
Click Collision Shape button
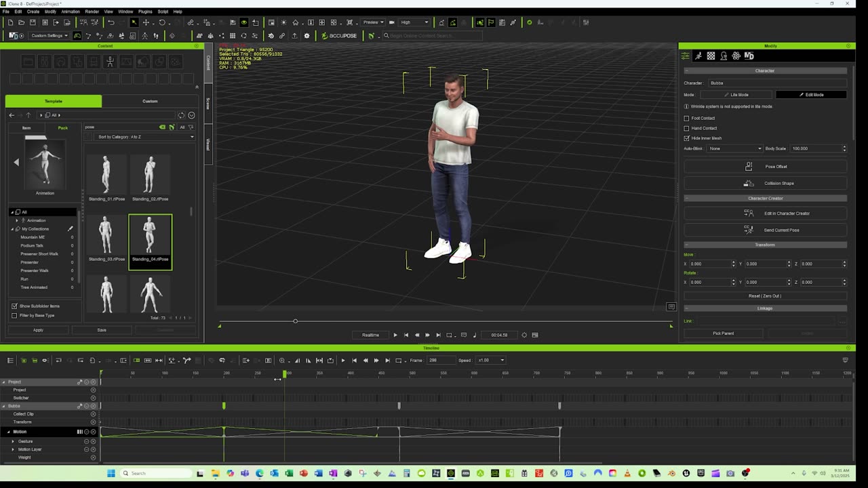click(766, 184)
